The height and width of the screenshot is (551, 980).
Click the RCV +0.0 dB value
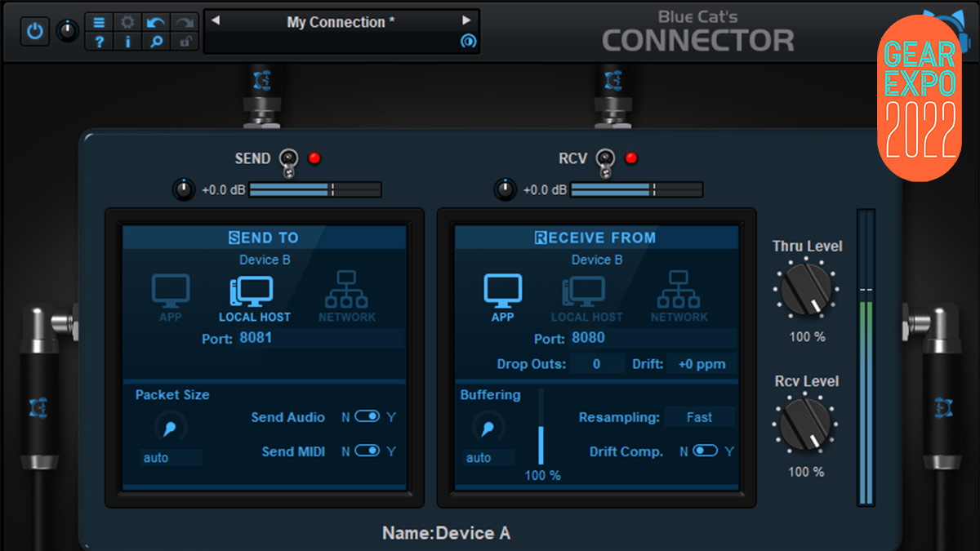tap(545, 190)
